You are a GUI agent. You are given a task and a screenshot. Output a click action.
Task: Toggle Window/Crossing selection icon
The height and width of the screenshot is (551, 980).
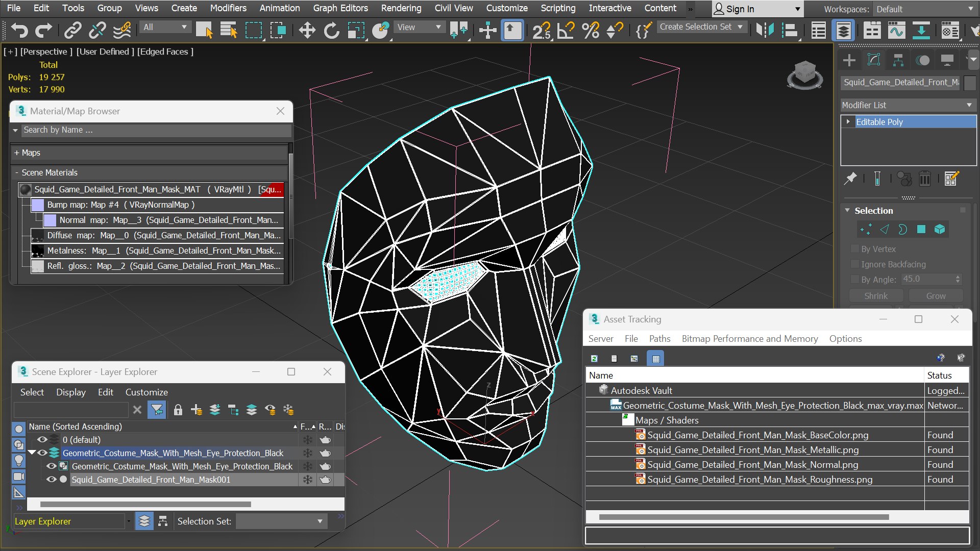point(278,31)
